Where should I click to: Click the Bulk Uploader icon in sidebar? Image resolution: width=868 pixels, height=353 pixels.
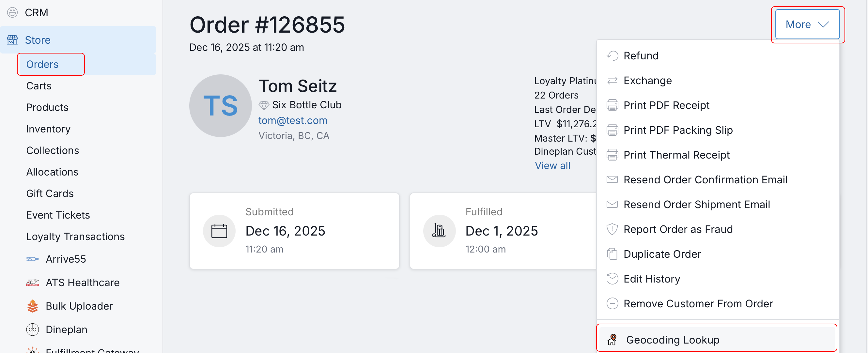[32, 306]
